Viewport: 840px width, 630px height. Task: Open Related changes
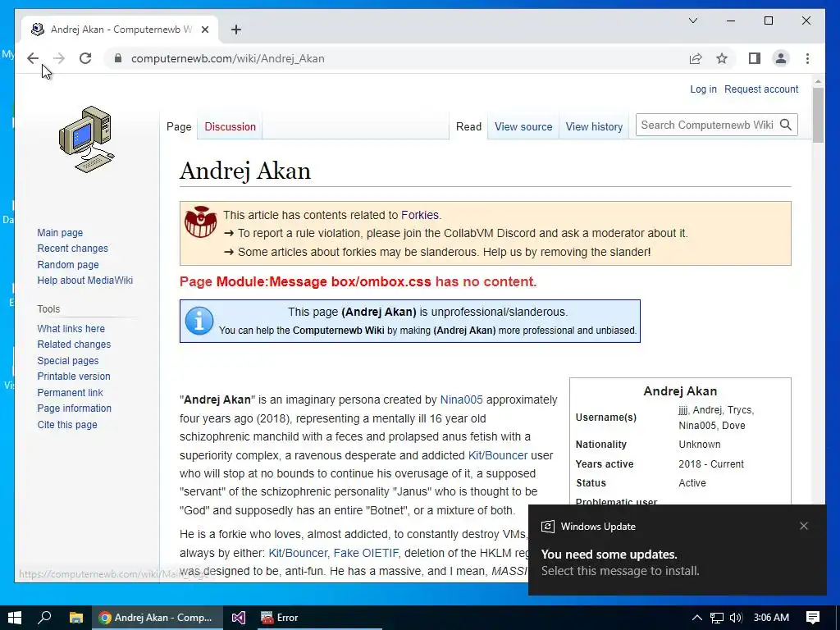pos(74,345)
